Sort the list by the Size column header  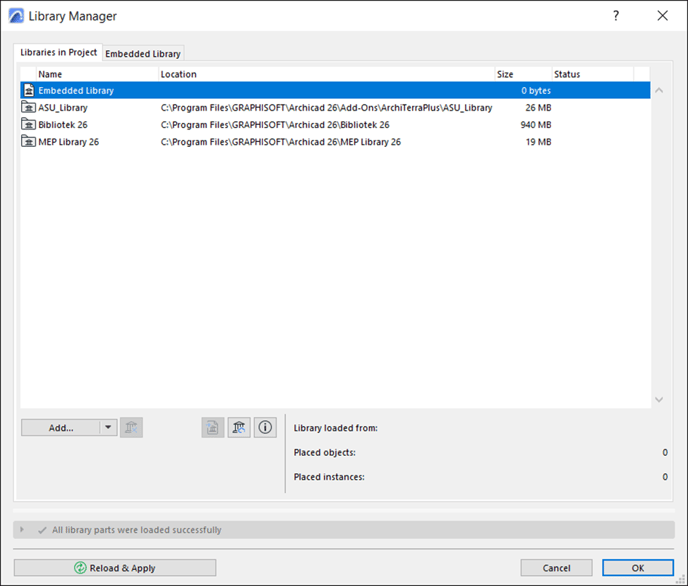pos(523,74)
